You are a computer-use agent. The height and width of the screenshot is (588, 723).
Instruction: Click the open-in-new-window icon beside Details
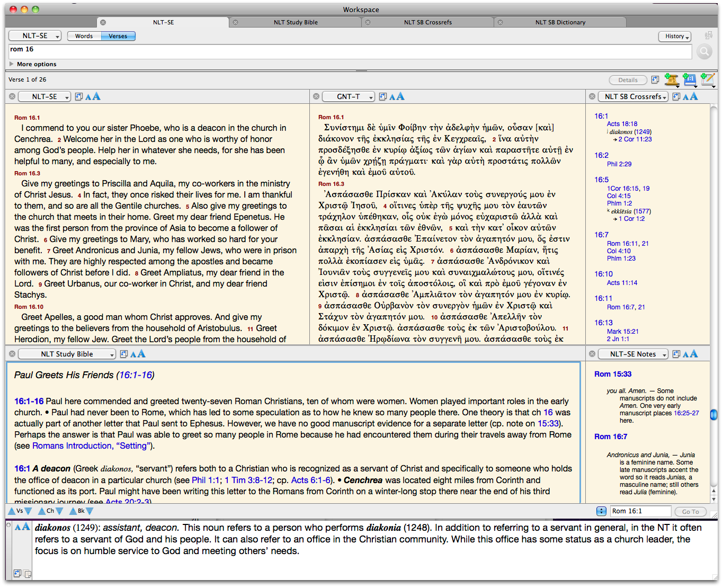tap(655, 79)
